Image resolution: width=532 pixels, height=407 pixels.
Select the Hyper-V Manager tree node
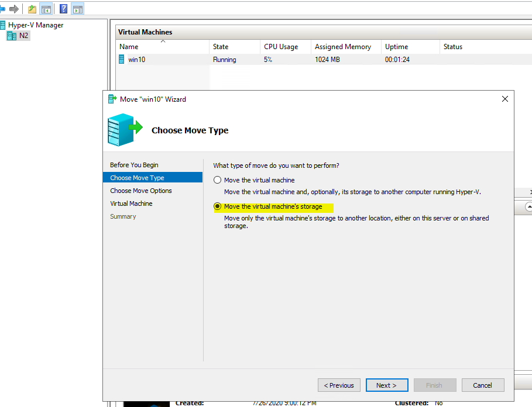(36, 25)
